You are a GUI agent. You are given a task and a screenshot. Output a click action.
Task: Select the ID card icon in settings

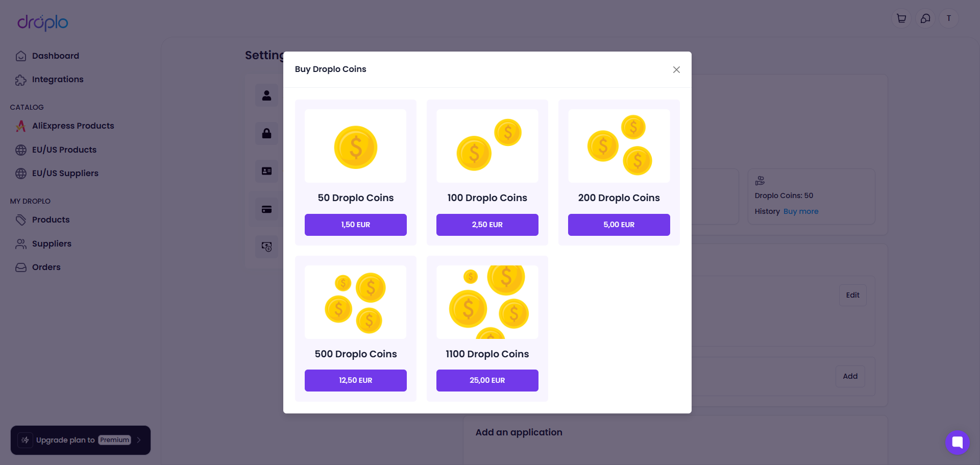[x=266, y=171]
